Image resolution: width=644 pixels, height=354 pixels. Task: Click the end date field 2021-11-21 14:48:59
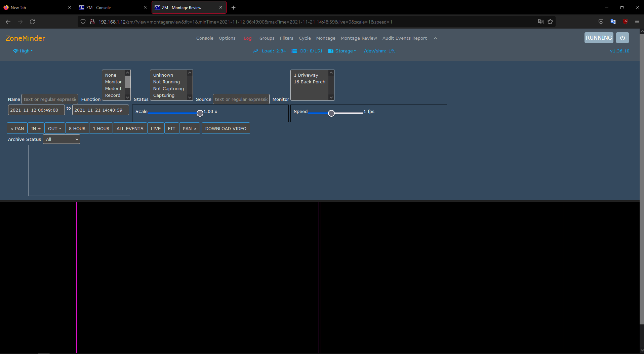[x=100, y=110]
